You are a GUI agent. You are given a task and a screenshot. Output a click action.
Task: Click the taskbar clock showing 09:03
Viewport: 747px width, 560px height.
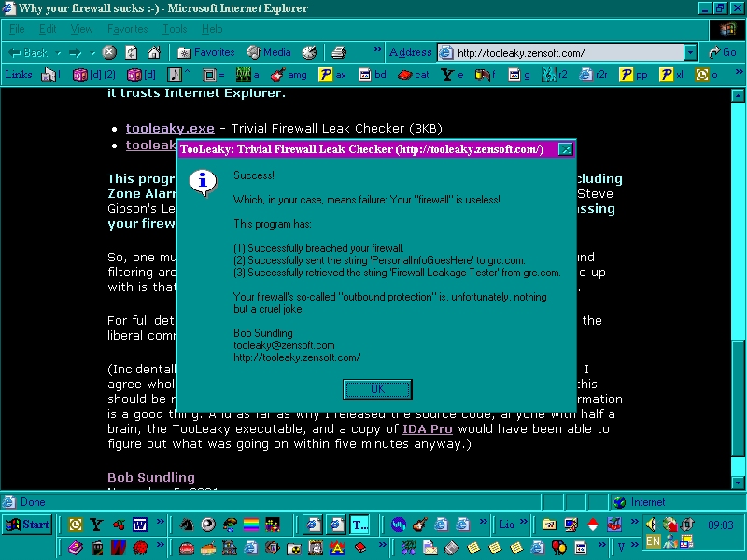click(x=721, y=525)
